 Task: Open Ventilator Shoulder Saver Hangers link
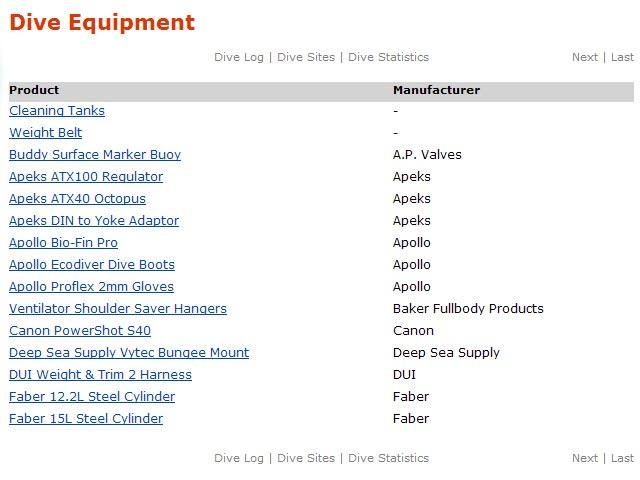pyautogui.click(x=118, y=309)
